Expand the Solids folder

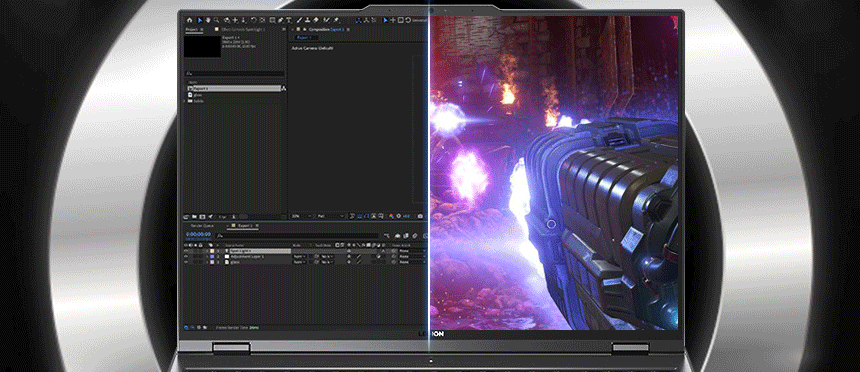185,101
